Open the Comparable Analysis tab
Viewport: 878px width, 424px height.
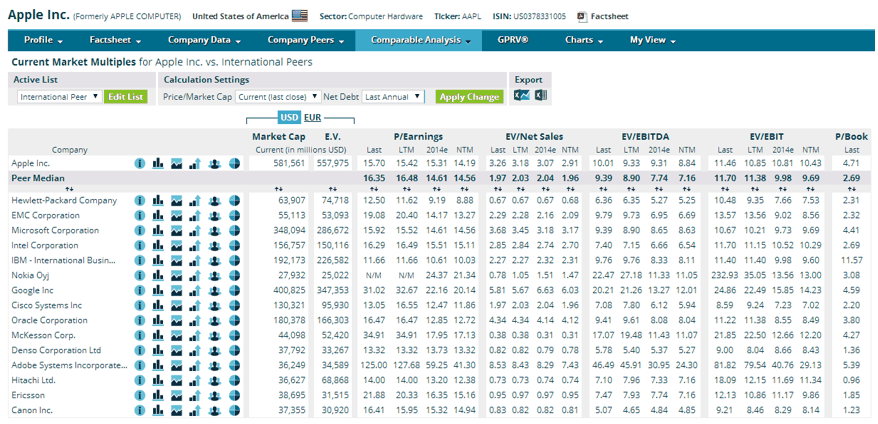coord(418,40)
